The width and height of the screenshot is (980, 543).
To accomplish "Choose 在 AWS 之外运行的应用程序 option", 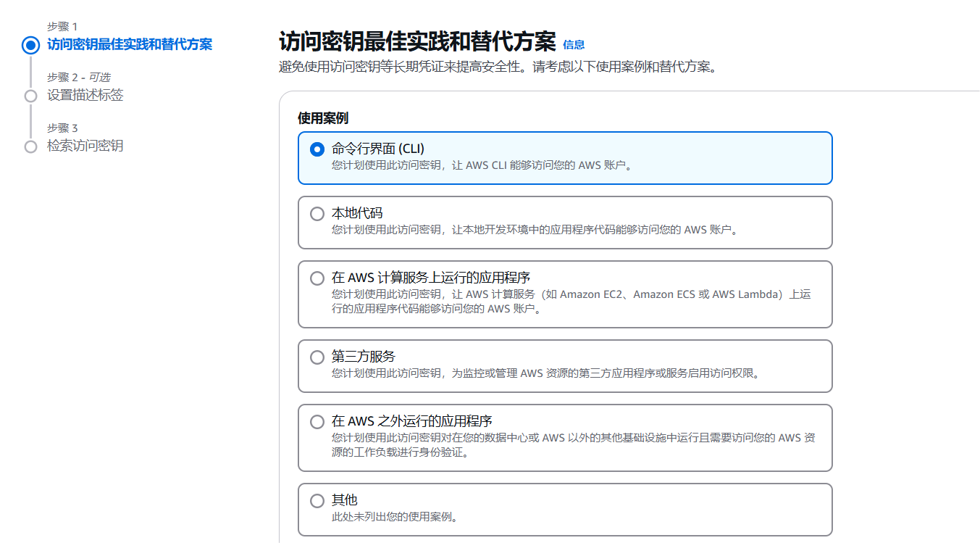I will click(x=317, y=422).
